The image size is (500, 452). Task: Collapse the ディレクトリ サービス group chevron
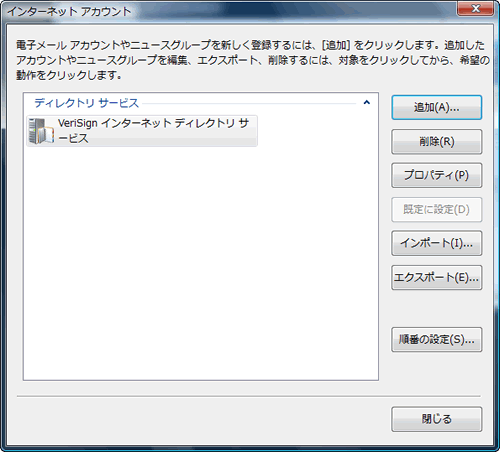[367, 102]
